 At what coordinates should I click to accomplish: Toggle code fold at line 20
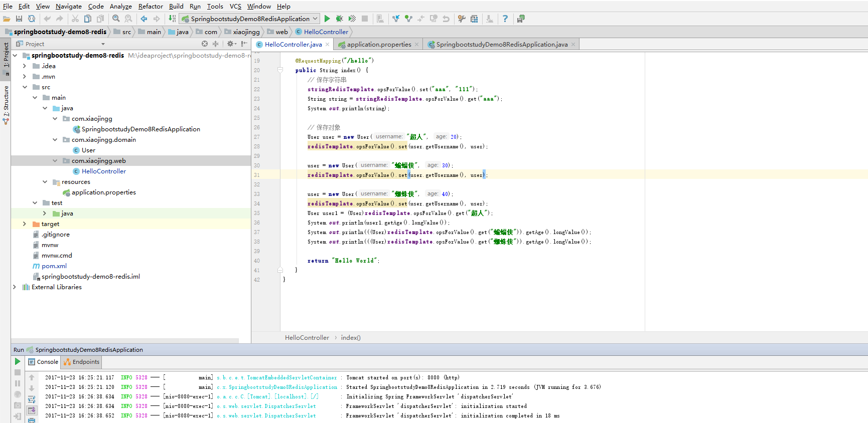click(x=280, y=70)
